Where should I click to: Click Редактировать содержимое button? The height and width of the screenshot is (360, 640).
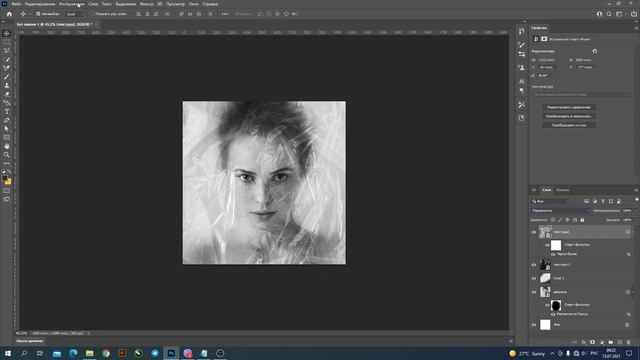tap(569, 107)
